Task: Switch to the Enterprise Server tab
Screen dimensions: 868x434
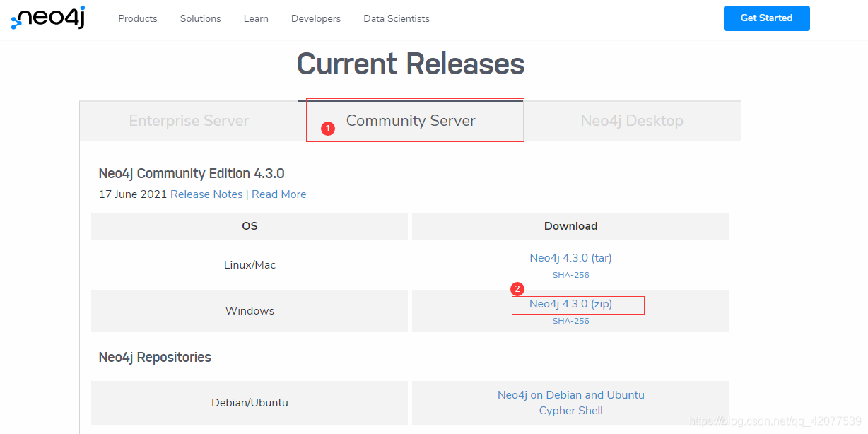Action: tap(189, 121)
